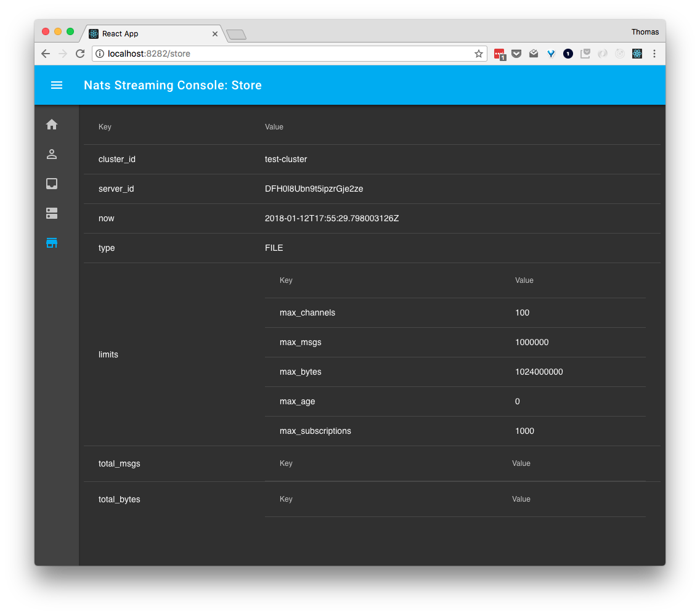
Task: Open React Developer Tools extension icon
Action: (x=637, y=54)
